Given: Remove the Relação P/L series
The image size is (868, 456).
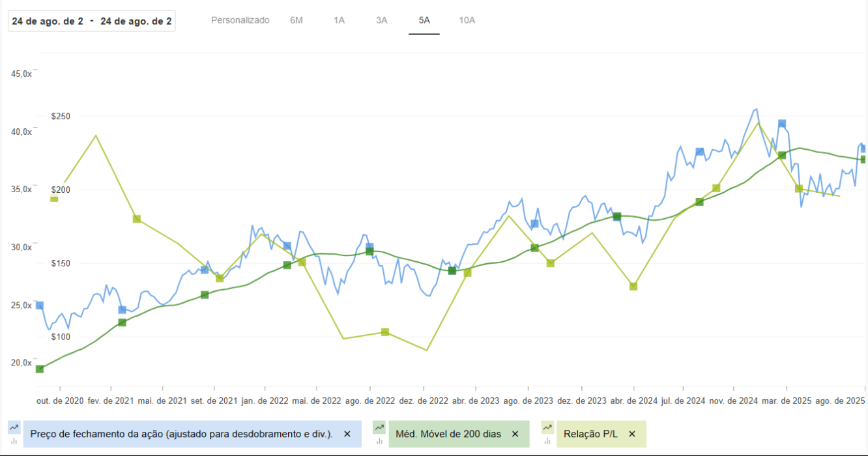Looking at the screenshot, I should coord(631,434).
